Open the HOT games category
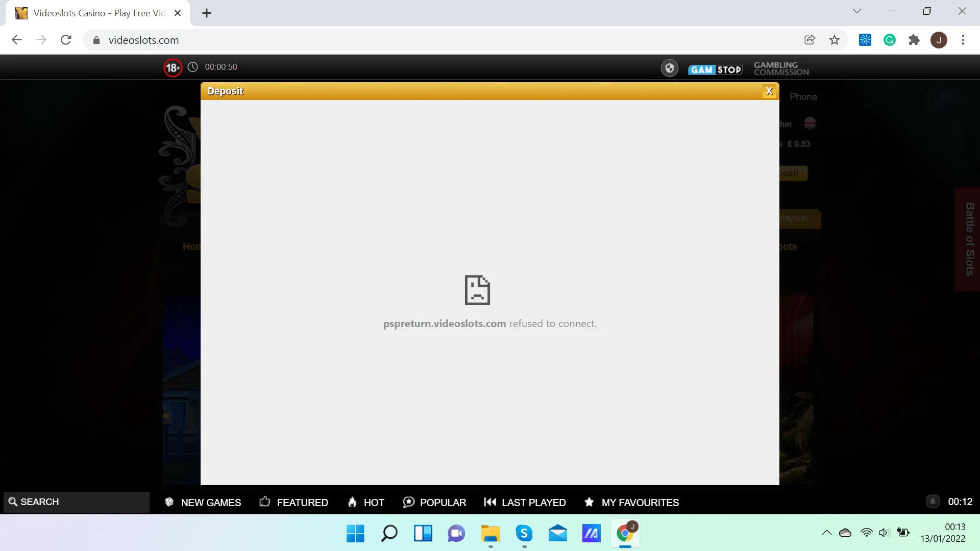 pos(365,503)
